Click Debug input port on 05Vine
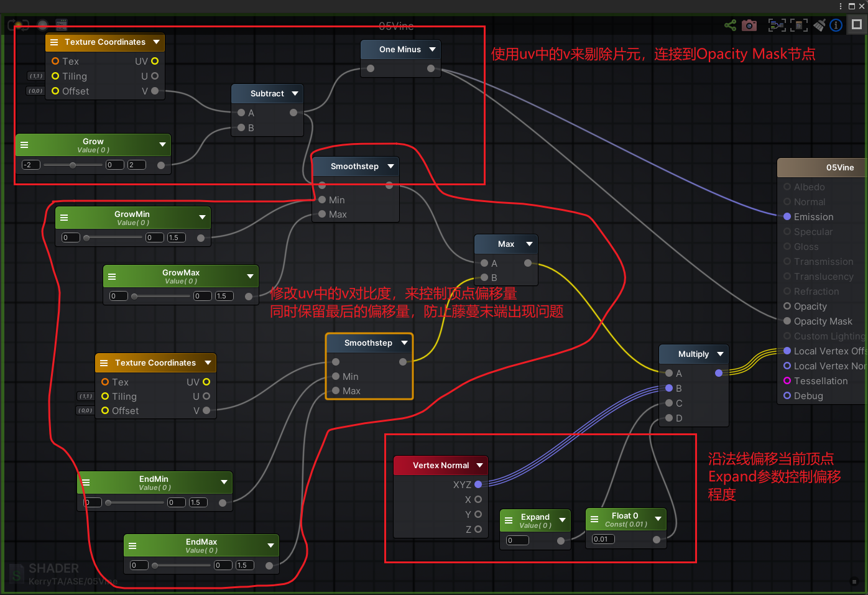868x595 pixels. [x=787, y=395]
